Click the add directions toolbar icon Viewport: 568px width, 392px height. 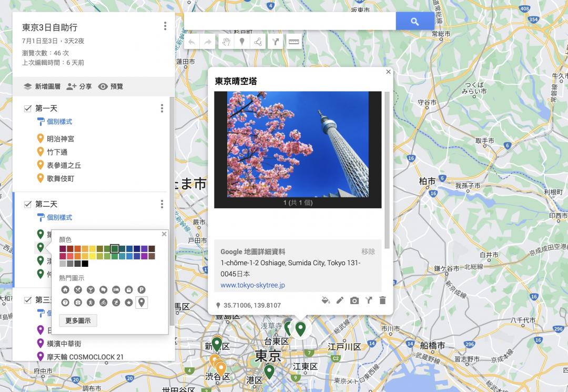[276, 42]
